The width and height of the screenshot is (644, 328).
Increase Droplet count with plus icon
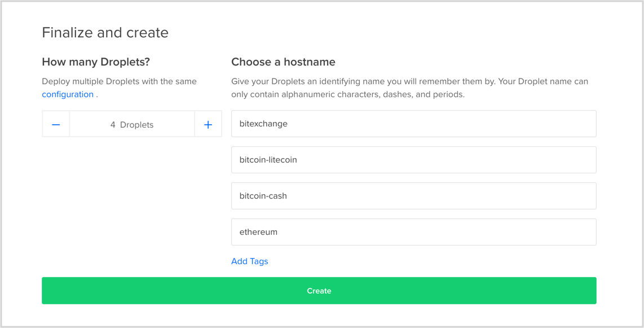pos(208,124)
